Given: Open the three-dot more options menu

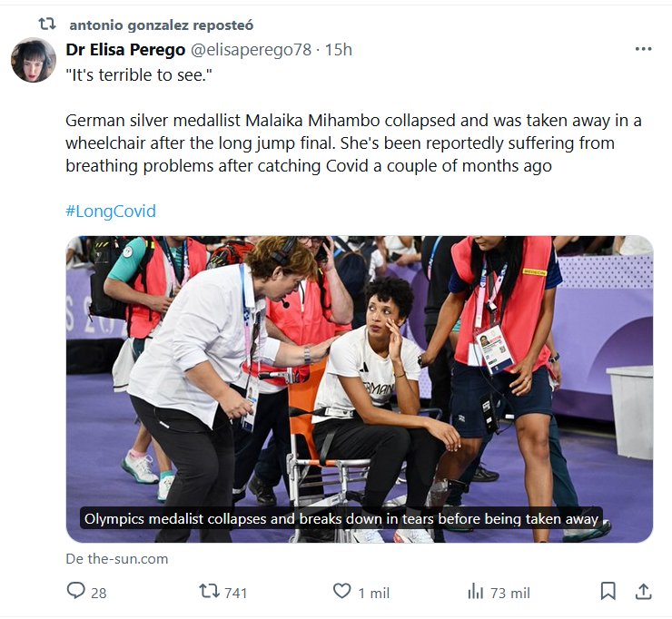Looking at the screenshot, I should click(643, 49).
